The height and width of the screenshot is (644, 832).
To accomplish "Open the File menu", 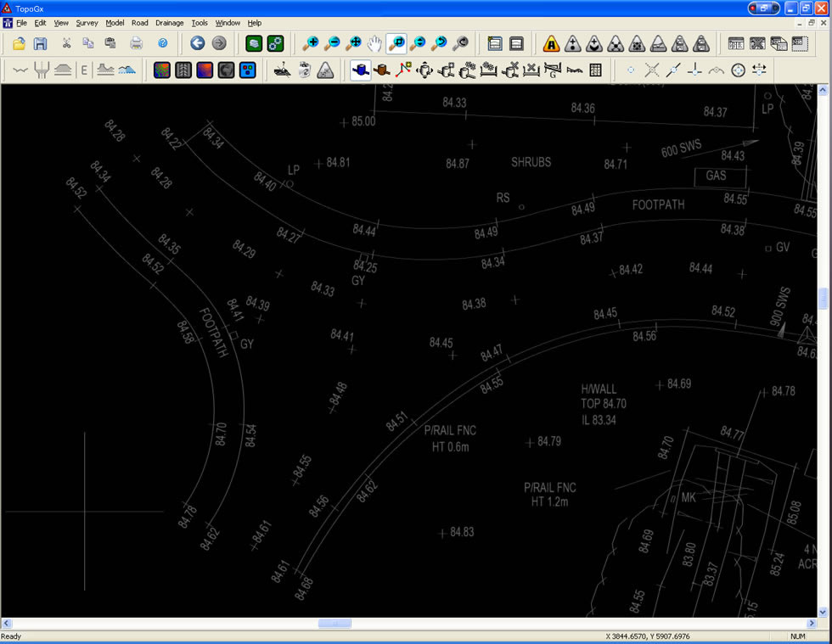I will tap(22, 23).
